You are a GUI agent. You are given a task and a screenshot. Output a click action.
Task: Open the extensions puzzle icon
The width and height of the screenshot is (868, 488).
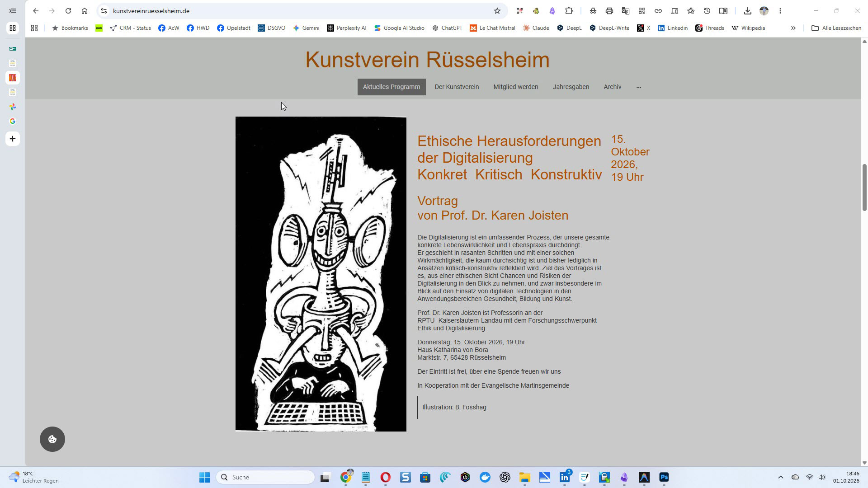[569, 11]
